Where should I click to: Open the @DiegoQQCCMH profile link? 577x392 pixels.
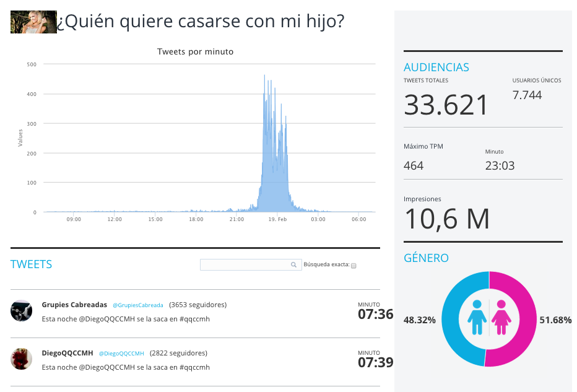(x=121, y=354)
